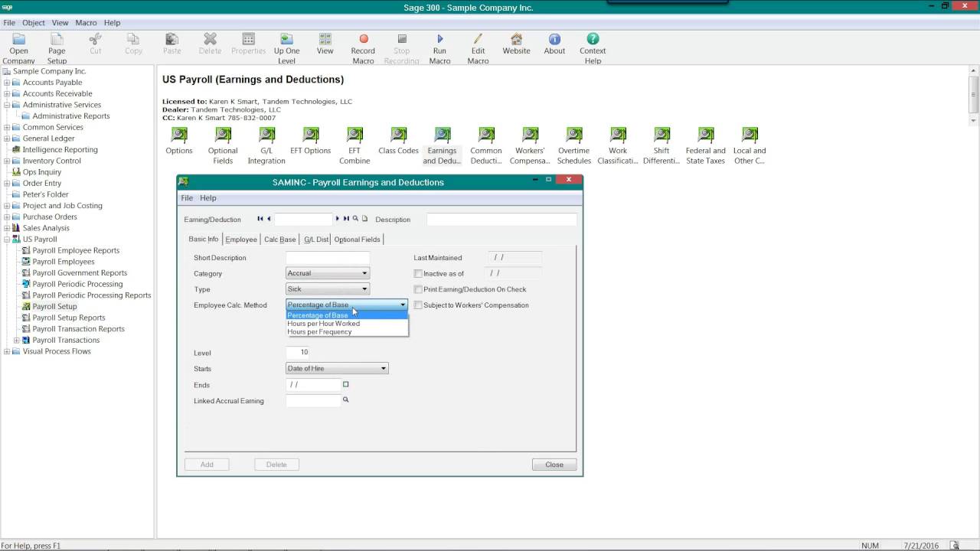Open the Optional Fields setup icon
The height and width of the screenshot is (551, 980).
[223, 145]
